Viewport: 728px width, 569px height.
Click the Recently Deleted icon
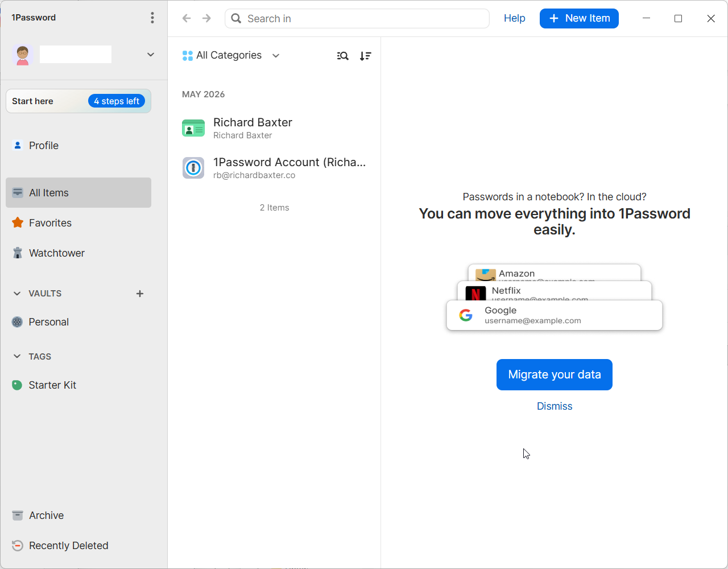pyautogui.click(x=18, y=546)
